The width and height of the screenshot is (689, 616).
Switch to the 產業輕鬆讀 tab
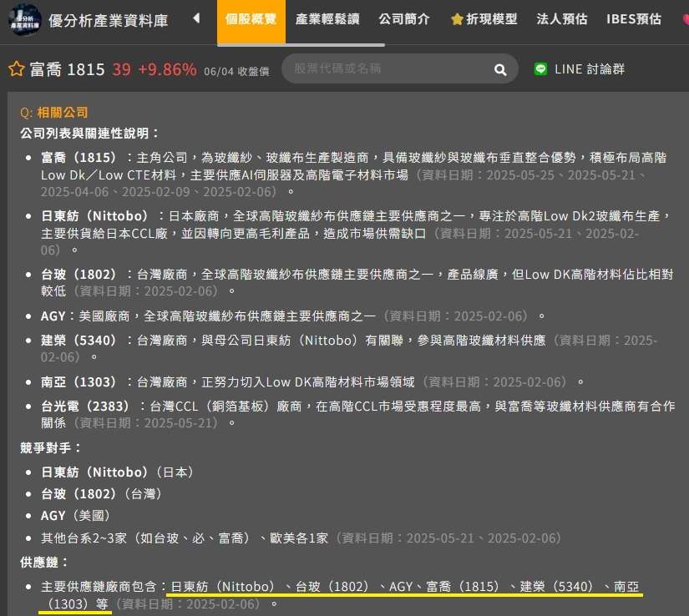pyautogui.click(x=327, y=19)
